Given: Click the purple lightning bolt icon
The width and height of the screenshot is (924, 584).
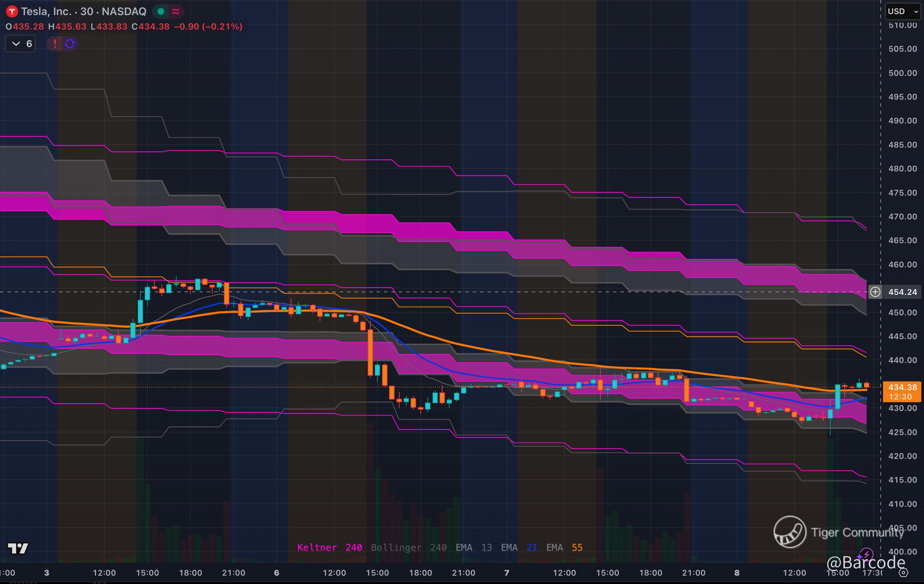Looking at the screenshot, I should point(866,554).
